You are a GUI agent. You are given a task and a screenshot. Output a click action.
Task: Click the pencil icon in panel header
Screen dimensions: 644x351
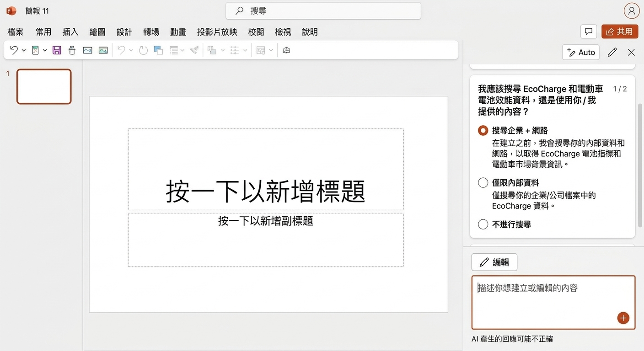pos(612,52)
